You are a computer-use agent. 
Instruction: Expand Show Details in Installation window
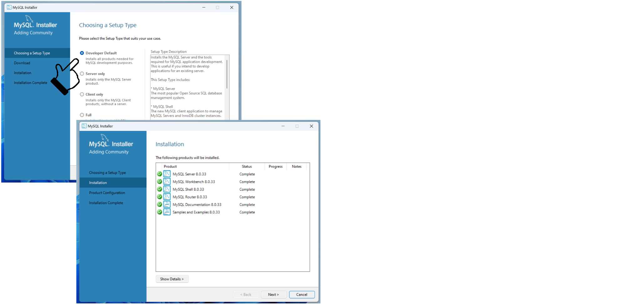pos(172,279)
